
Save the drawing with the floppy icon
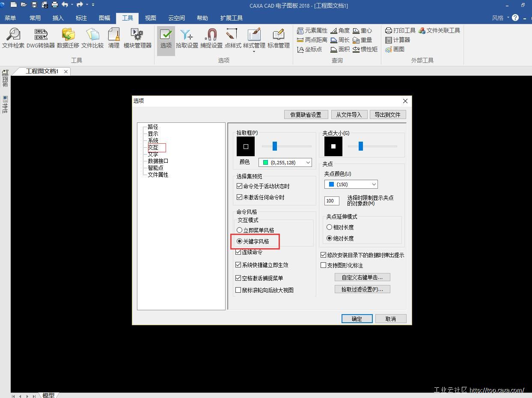tap(34, 5)
